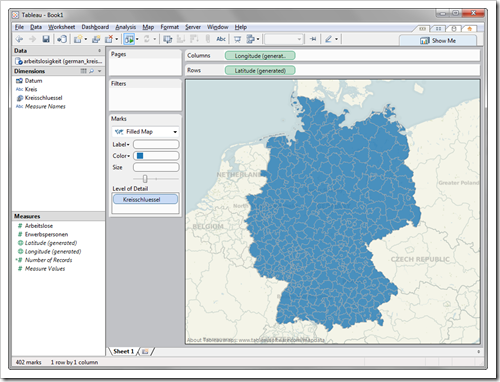The width and height of the screenshot is (500, 382).
Task: Click the mark Size slider handle
Action: click(x=145, y=179)
